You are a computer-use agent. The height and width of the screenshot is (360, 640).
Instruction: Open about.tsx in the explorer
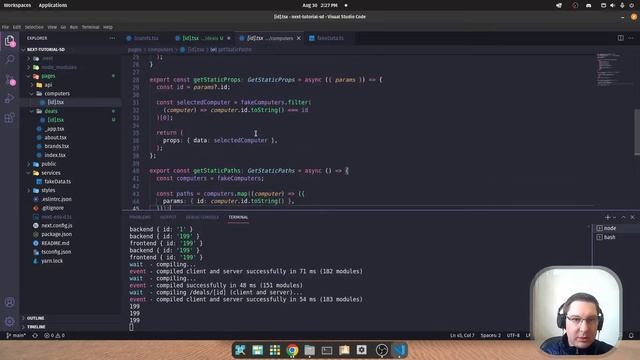tap(70, 138)
